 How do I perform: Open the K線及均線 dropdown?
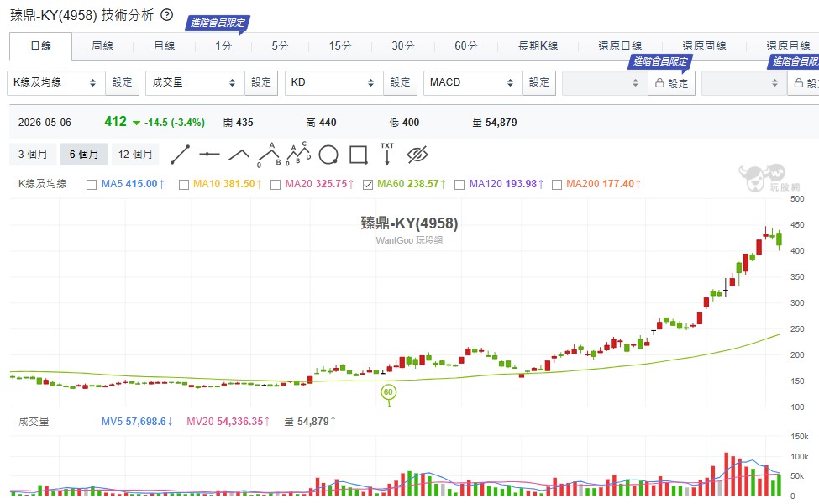(56, 83)
